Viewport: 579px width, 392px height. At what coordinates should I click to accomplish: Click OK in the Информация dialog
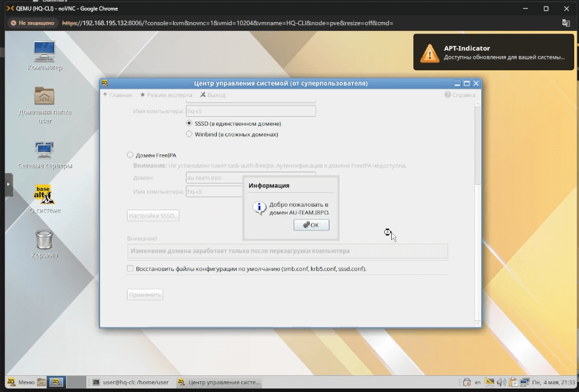[x=312, y=225]
